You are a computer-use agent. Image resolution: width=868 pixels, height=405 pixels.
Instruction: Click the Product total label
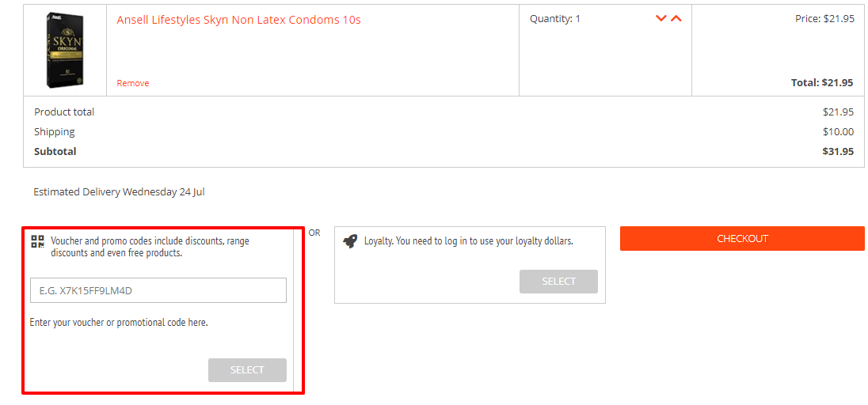tap(64, 112)
